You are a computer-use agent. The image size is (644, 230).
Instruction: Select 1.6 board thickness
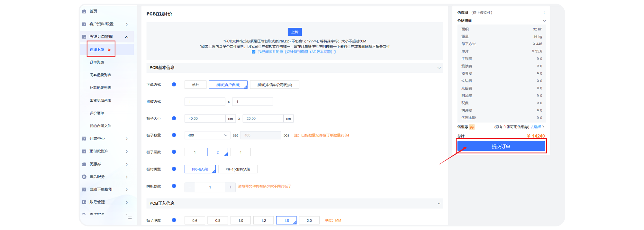[x=286, y=220]
